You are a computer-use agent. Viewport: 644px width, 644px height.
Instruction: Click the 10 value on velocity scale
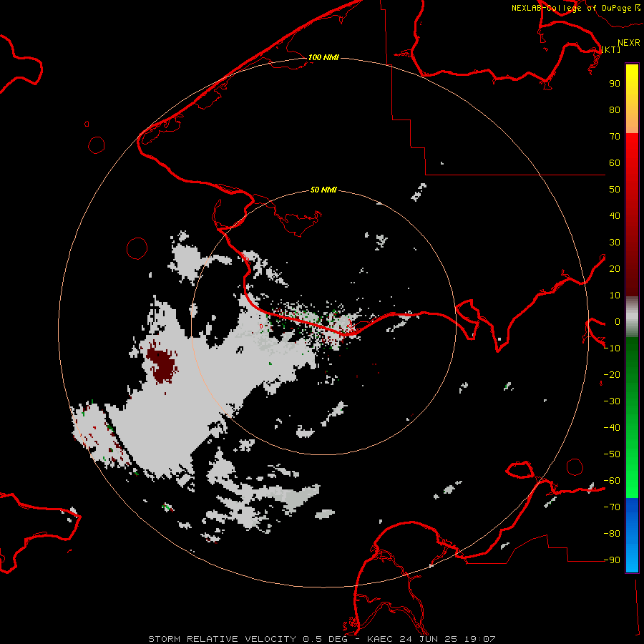click(615, 296)
